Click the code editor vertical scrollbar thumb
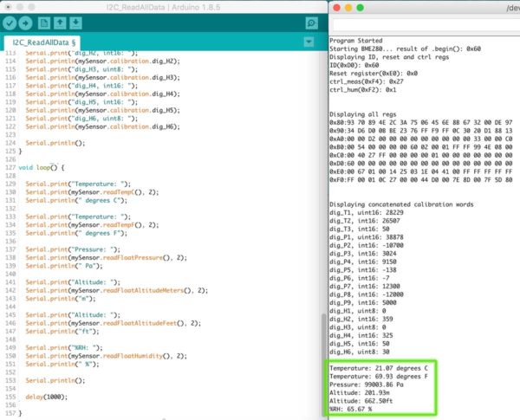The image size is (520, 420). point(322,346)
